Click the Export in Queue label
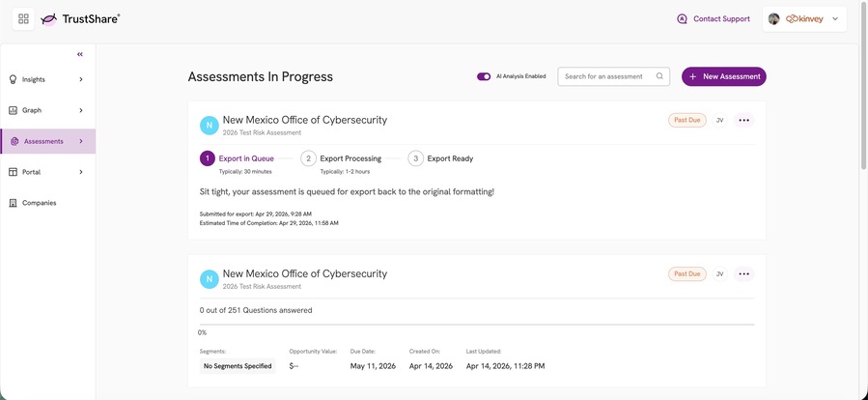 tap(246, 158)
